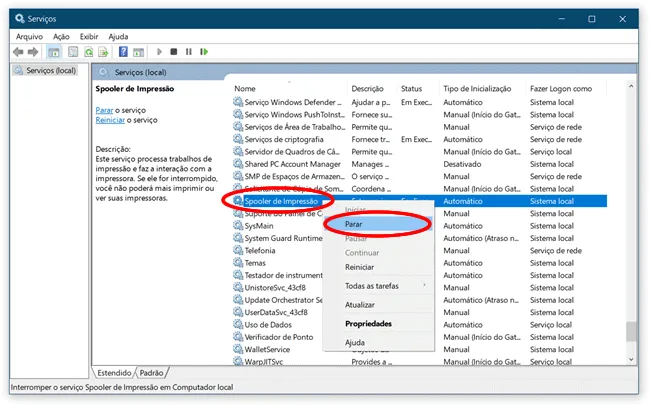
Task: Click the Forward arrow toolbar icon
Action: (x=33, y=52)
